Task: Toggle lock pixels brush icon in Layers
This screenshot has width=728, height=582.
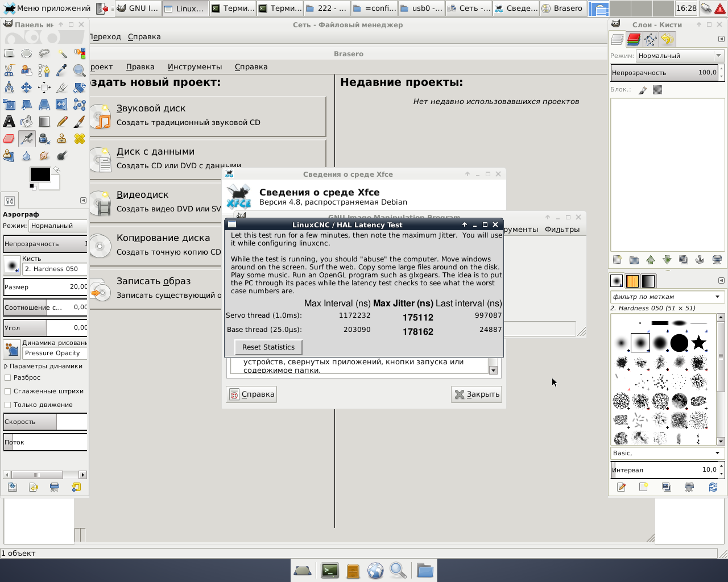Action: click(x=643, y=90)
